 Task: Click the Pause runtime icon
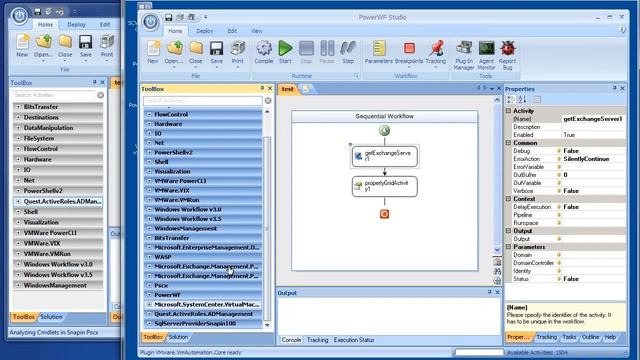pyautogui.click(x=327, y=48)
